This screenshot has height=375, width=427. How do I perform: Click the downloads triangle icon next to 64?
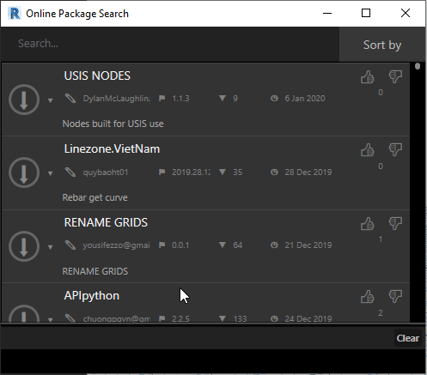click(222, 245)
